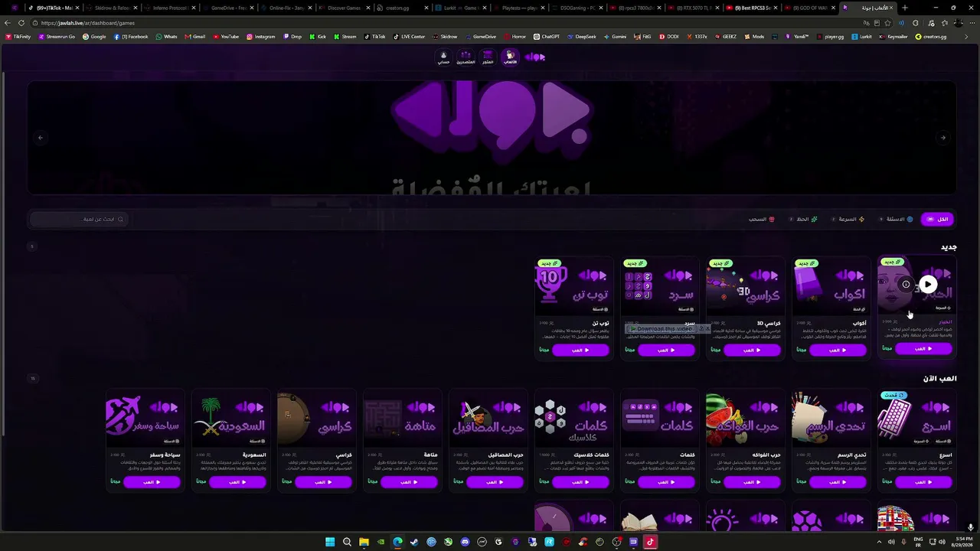Viewport: 980px width, 551px height.
Task: Open the YouTube bookmark
Action: click(226, 37)
